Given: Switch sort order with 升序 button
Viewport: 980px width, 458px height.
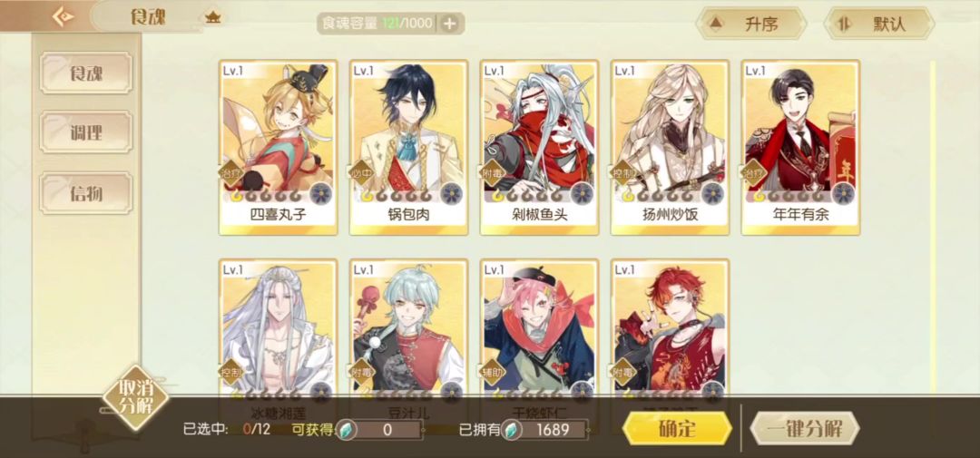Looking at the screenshot, I should click(x=750, y=24).
